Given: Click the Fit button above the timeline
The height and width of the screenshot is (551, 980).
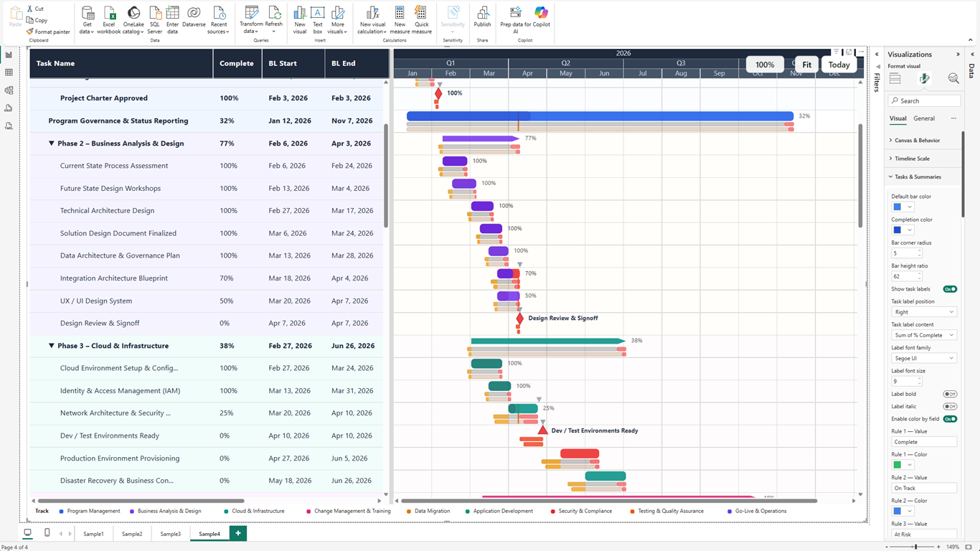Looking at the screenshot, I should [806, 64].
